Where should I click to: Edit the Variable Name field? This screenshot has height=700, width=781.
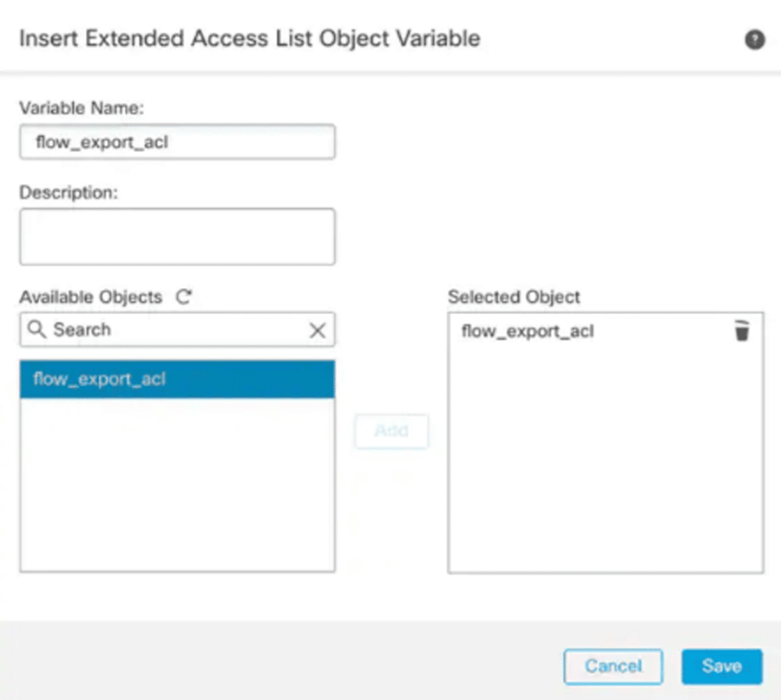[177, 142]
